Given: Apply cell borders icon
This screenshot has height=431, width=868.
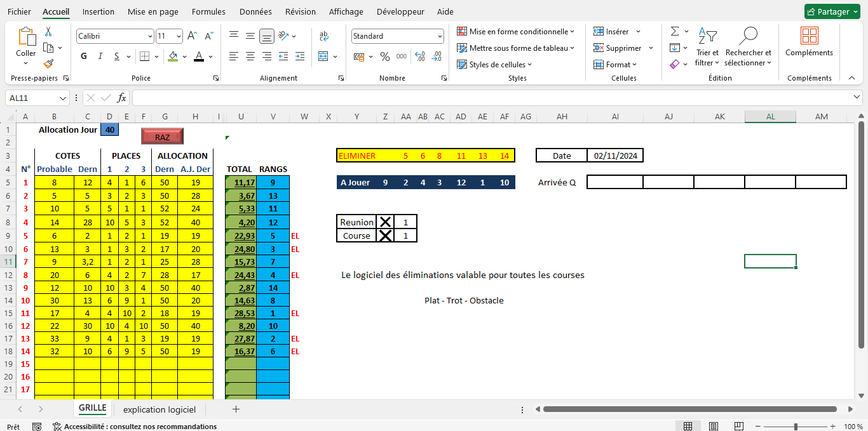Looking at the screenshot, I should 144,56.
